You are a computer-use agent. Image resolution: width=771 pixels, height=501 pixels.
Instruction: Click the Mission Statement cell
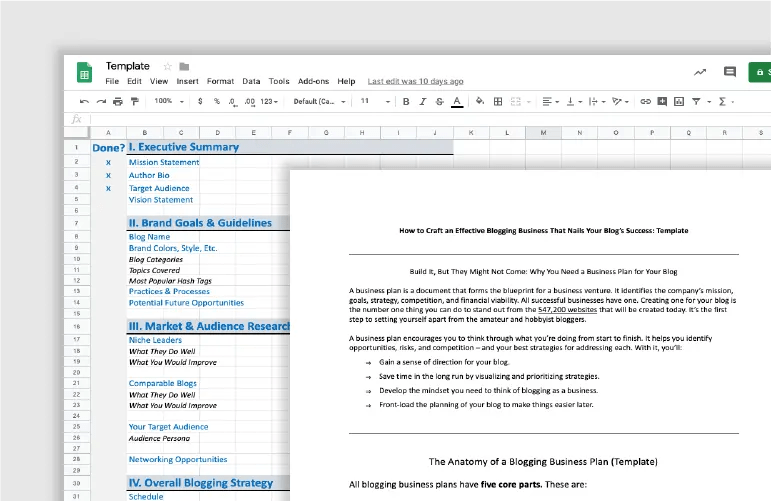[x=164, y=162]
